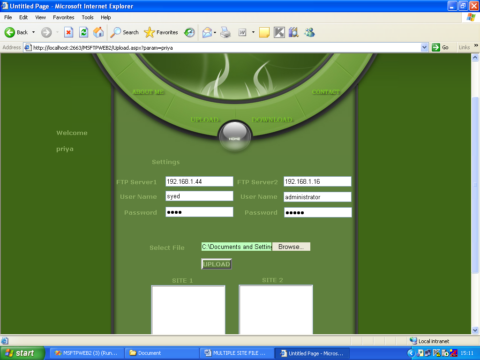Open the Search pane
This screenshot has height=360, width=480.
coord(125,32)
